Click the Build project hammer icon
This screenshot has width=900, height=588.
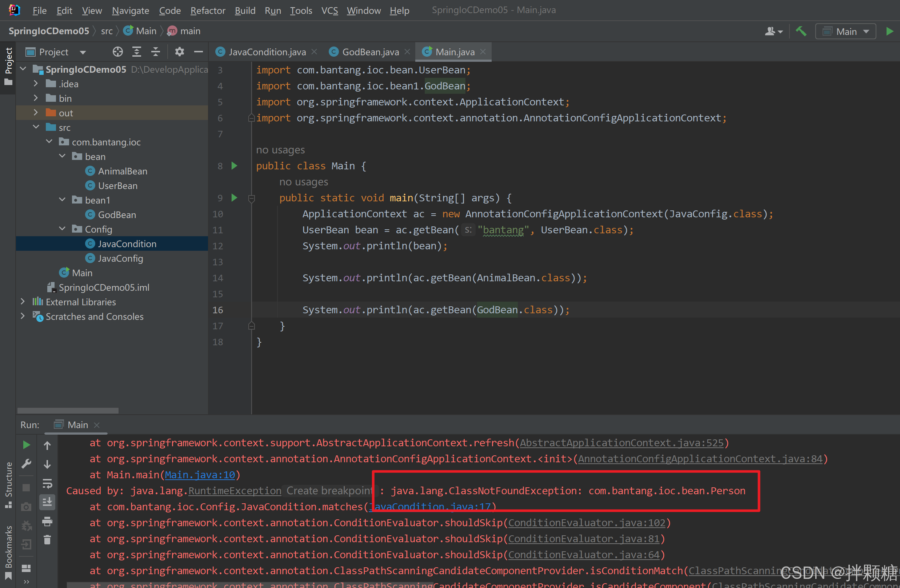[801, 31]
